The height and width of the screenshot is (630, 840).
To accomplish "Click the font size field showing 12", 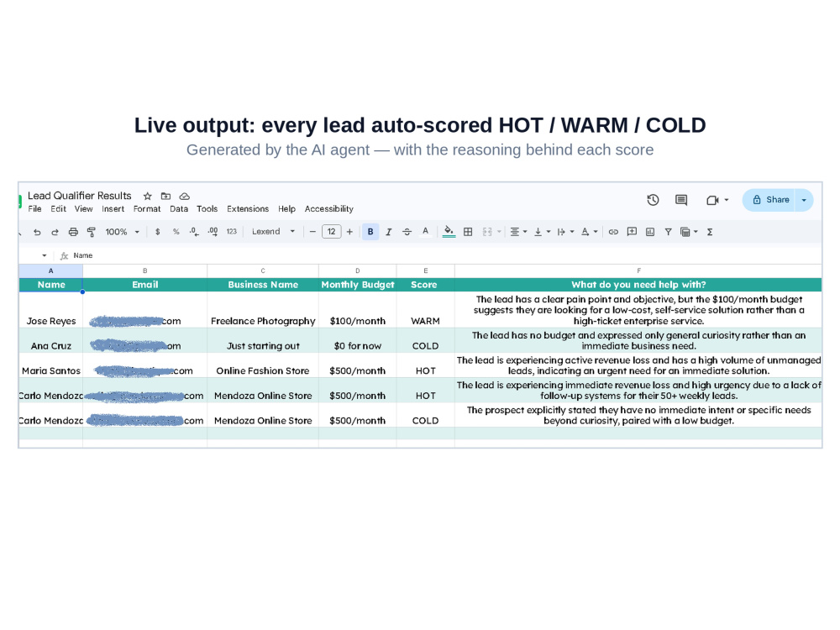I will coord(332,232).
